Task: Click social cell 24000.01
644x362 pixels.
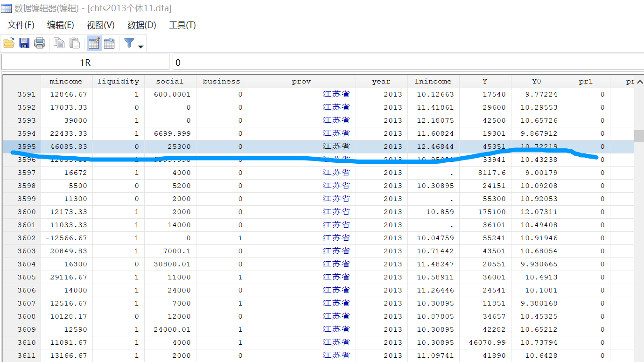Action: coord(170,329)
